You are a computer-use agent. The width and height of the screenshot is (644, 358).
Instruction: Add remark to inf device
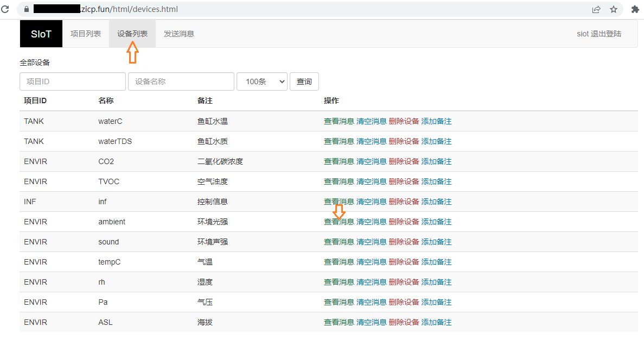(436, 202)
